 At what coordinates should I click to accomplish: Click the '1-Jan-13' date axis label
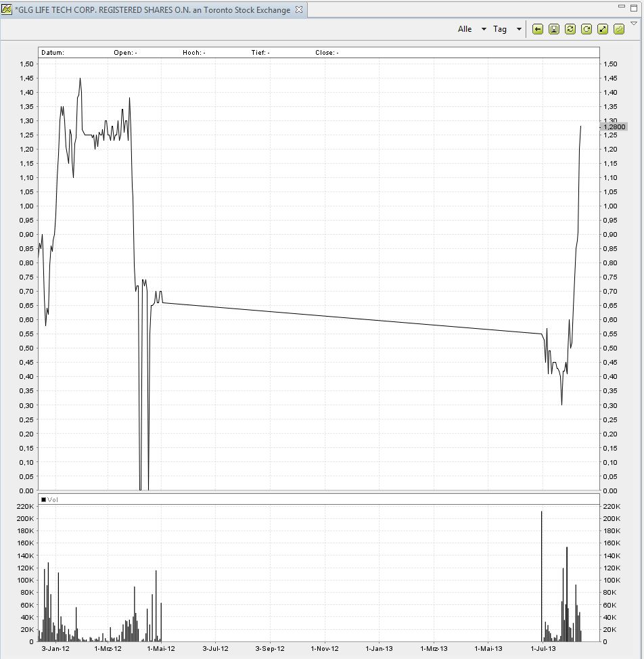click(x=379, y=648)
